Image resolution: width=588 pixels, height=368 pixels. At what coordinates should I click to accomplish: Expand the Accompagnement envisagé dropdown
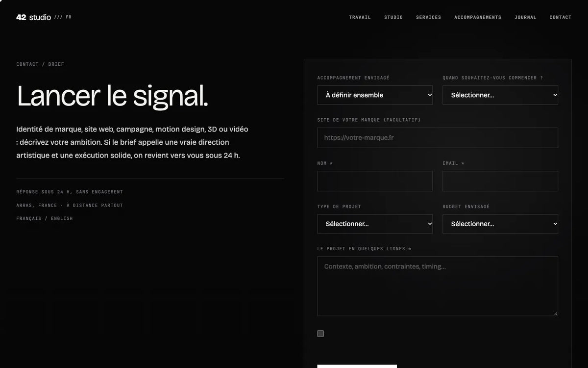375,95
